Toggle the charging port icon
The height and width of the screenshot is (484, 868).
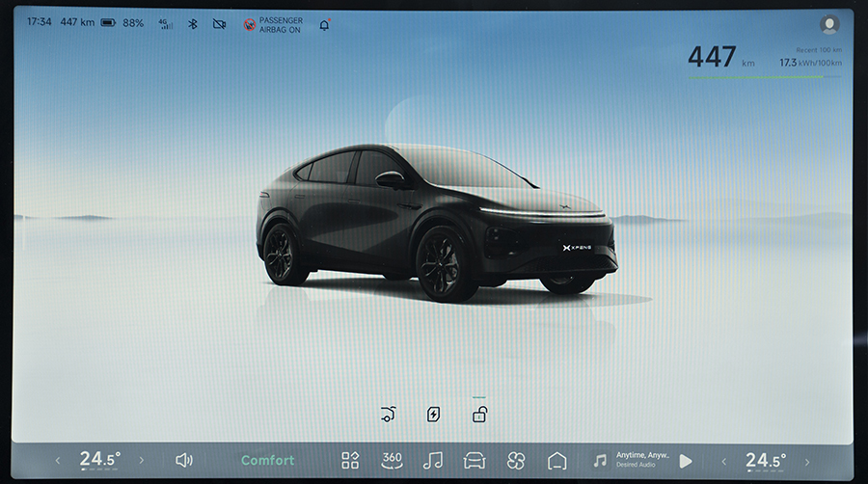point(434,415)
